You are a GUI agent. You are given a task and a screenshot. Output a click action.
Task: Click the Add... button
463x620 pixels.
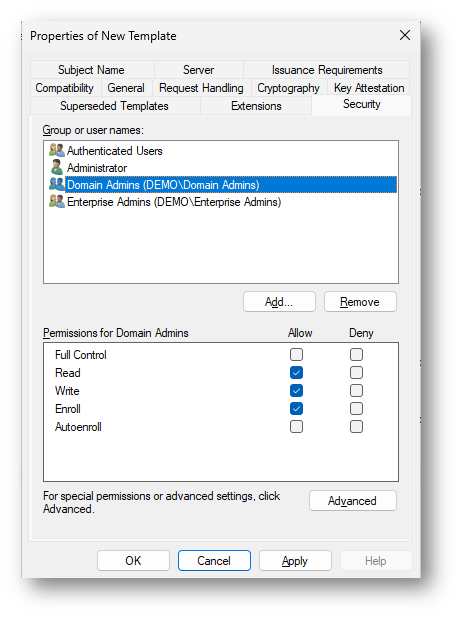[279, 302]
